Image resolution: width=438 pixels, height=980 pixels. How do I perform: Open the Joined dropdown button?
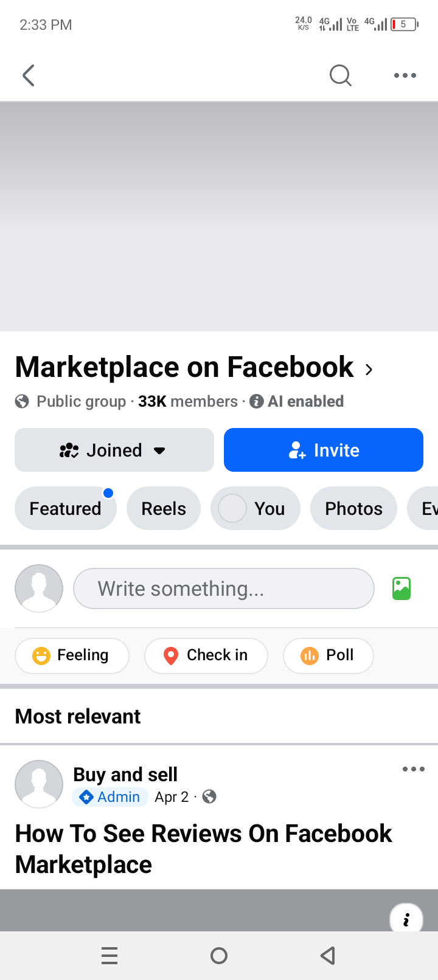pos(114,450)
